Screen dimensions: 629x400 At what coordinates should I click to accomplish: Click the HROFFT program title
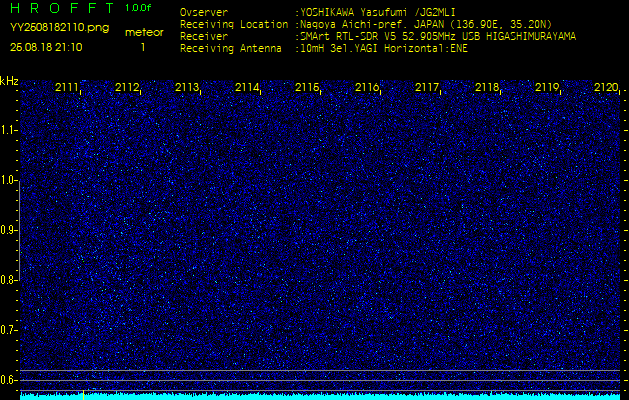click(62, 8)
